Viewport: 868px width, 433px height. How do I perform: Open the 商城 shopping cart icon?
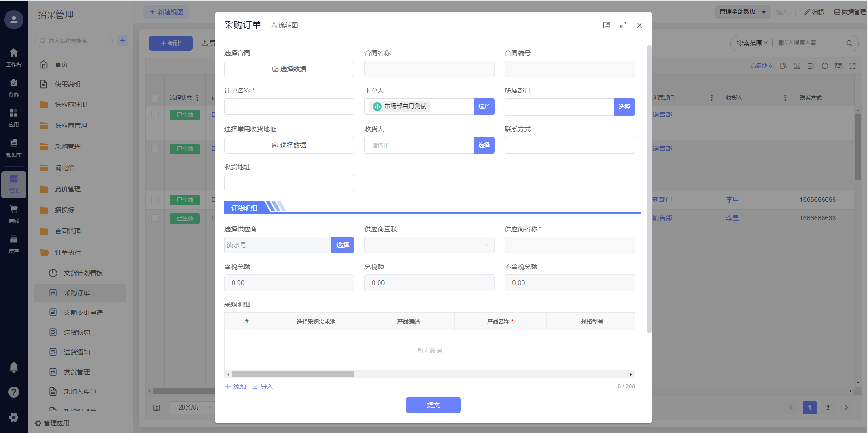[x=14, y=210]
